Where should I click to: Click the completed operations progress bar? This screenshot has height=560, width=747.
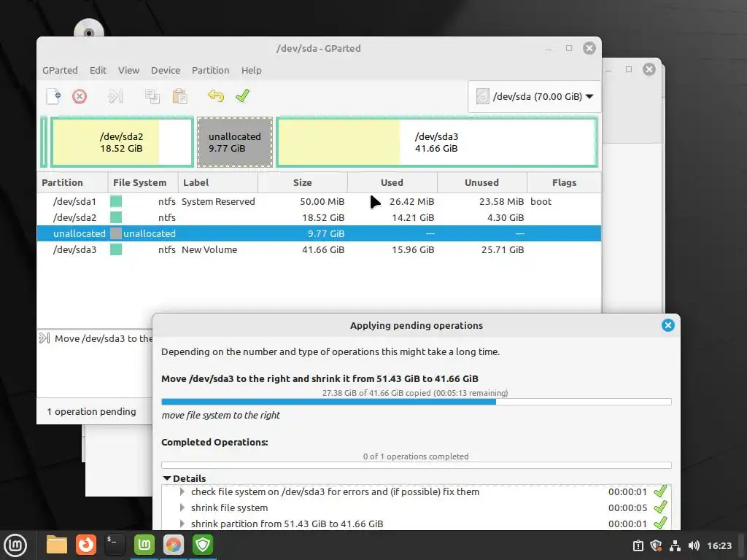click(417, 465)
